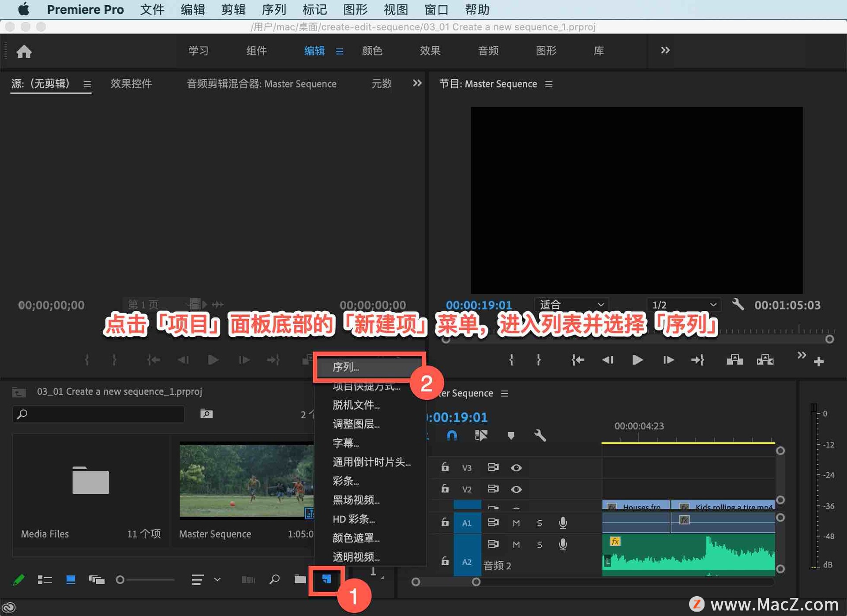Toggle the timeline Snap magnet icon

point(452,436)
